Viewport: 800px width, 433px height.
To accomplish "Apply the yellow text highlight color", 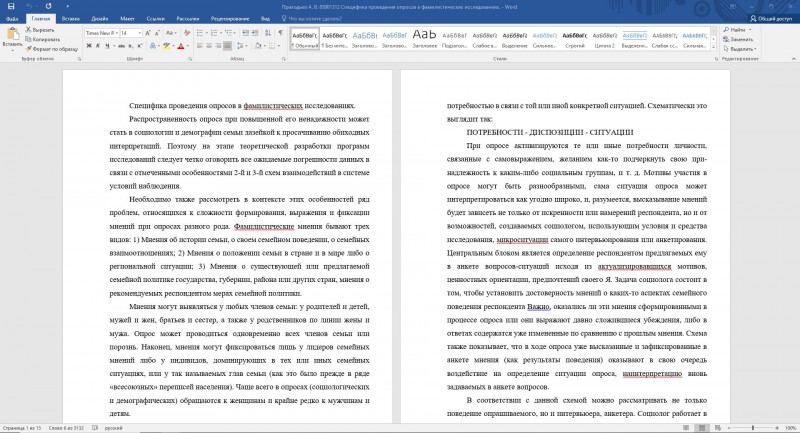I will pos(166,46).
